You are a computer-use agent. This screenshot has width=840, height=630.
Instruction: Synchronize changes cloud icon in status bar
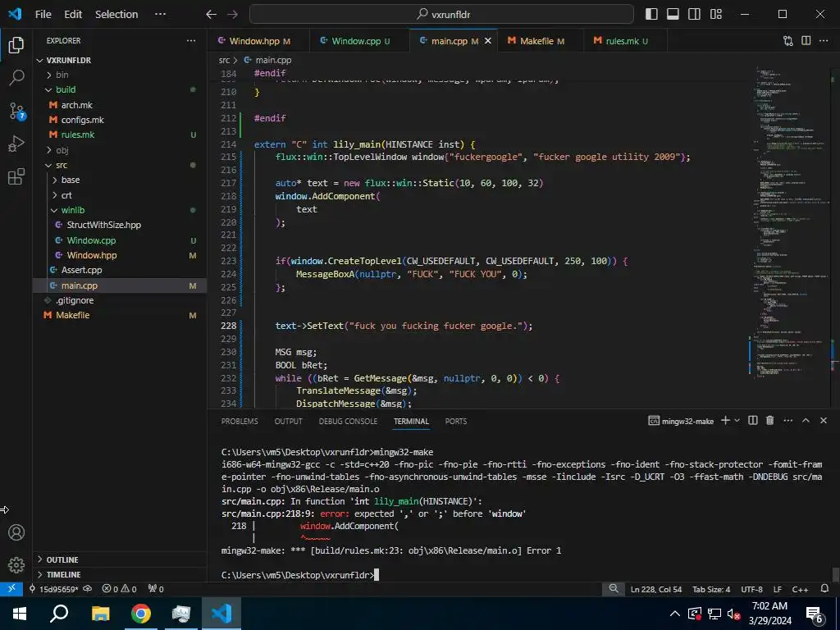(x=87, y=589)
